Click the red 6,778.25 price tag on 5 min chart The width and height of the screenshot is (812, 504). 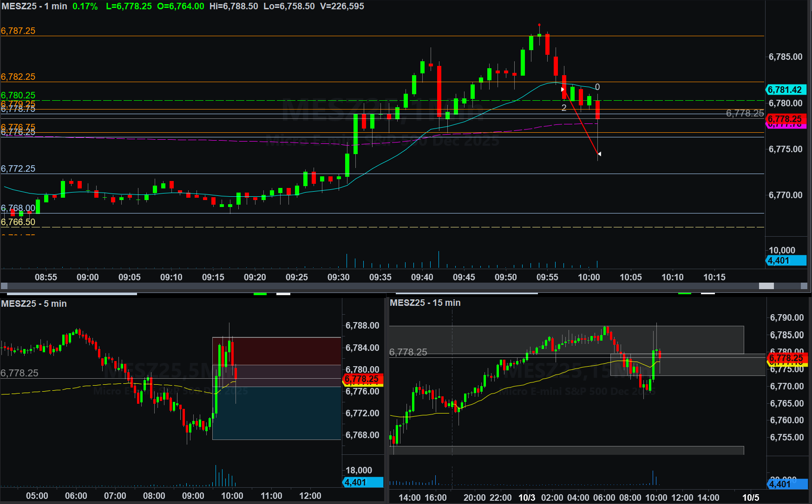363,379
